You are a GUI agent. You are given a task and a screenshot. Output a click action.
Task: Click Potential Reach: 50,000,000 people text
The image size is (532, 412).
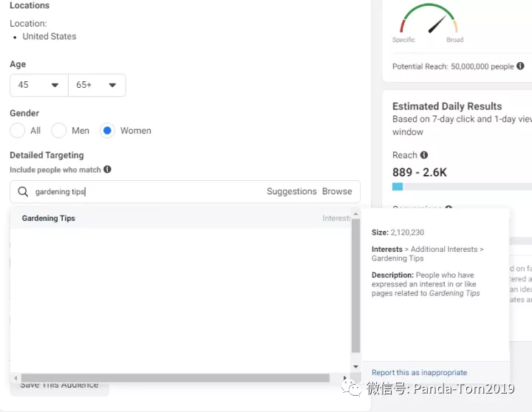(x=453, y=66)
